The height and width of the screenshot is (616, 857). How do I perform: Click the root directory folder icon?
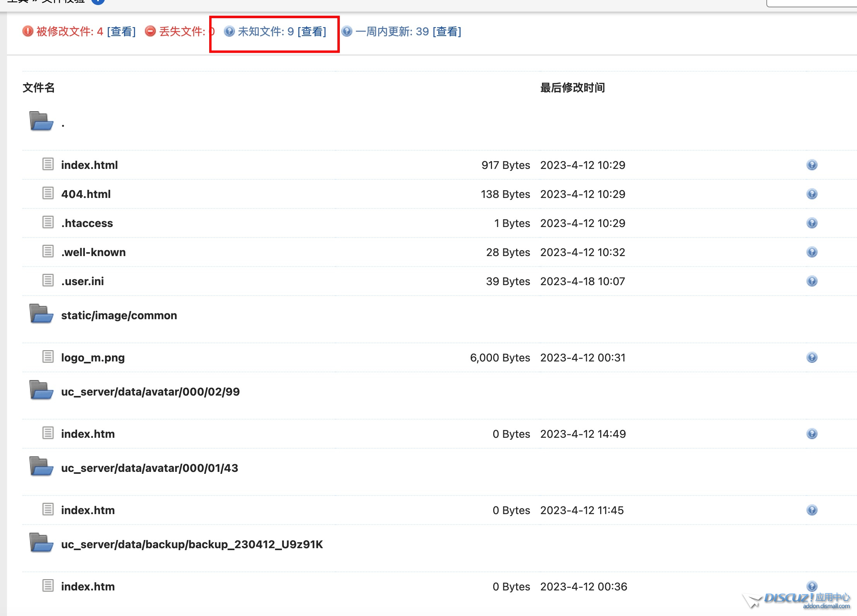tap(41, 121)
